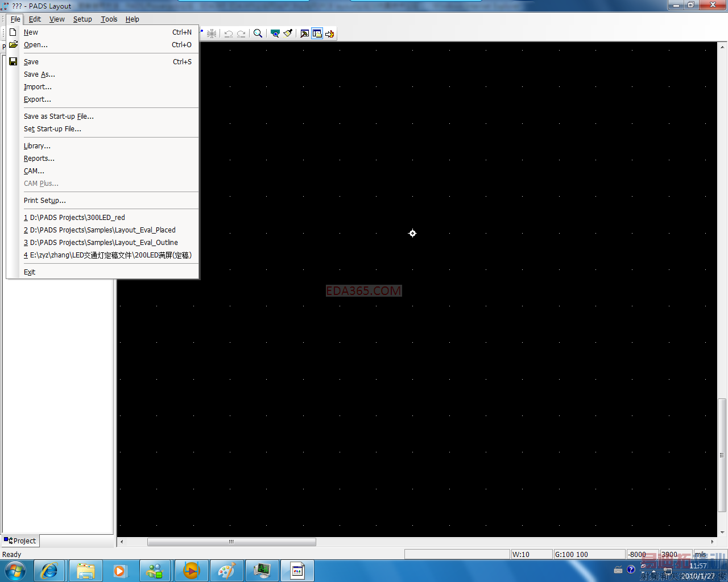
Task: Click the W:10 width status field
Action: coord(531,554)
